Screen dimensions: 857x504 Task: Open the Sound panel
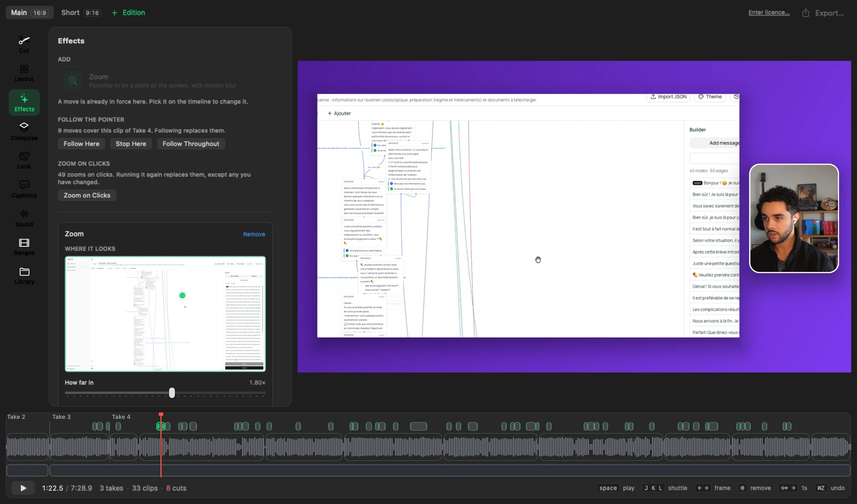(x=24, y=218)
